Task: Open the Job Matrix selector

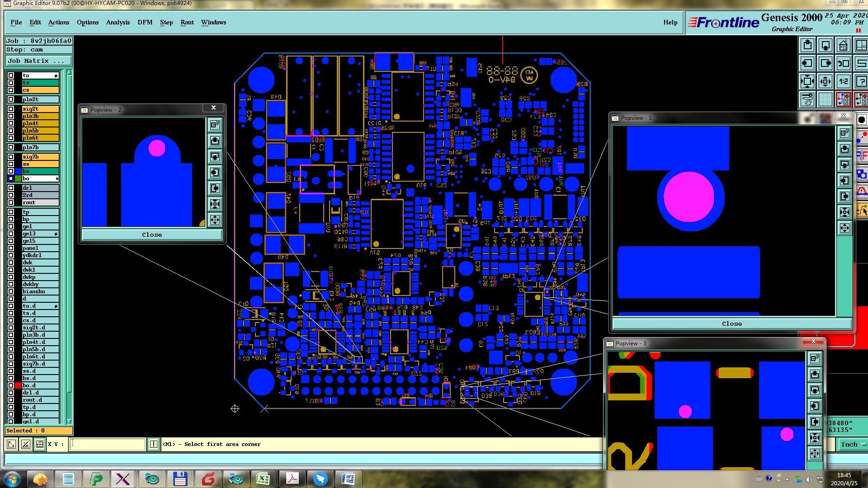Action: pyautogui.click(x=38, y=61)
